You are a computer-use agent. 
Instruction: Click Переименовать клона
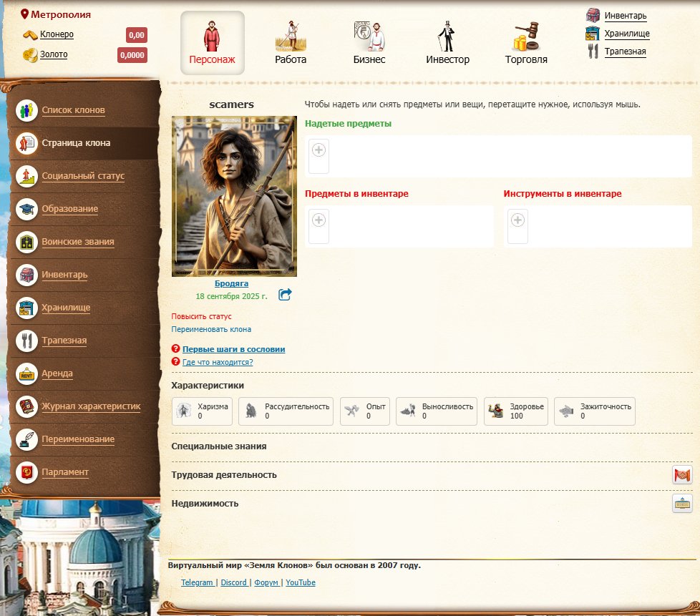[x=211, y=329]
